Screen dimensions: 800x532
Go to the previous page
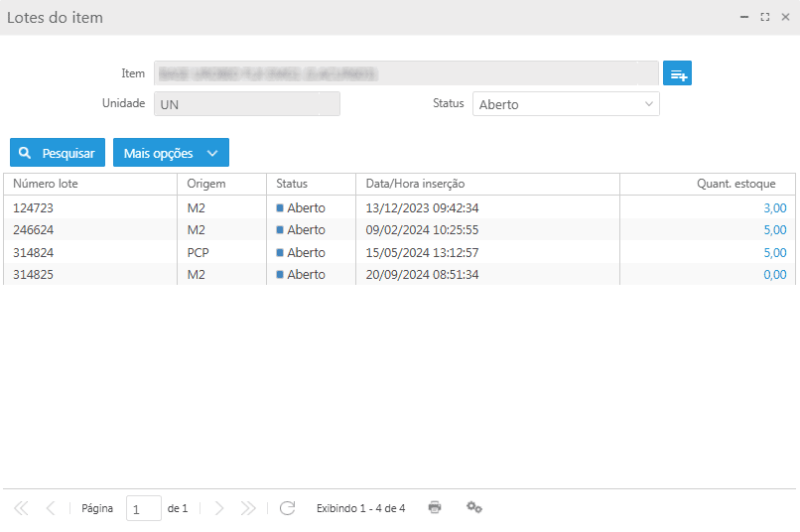(x=51, y=508)
